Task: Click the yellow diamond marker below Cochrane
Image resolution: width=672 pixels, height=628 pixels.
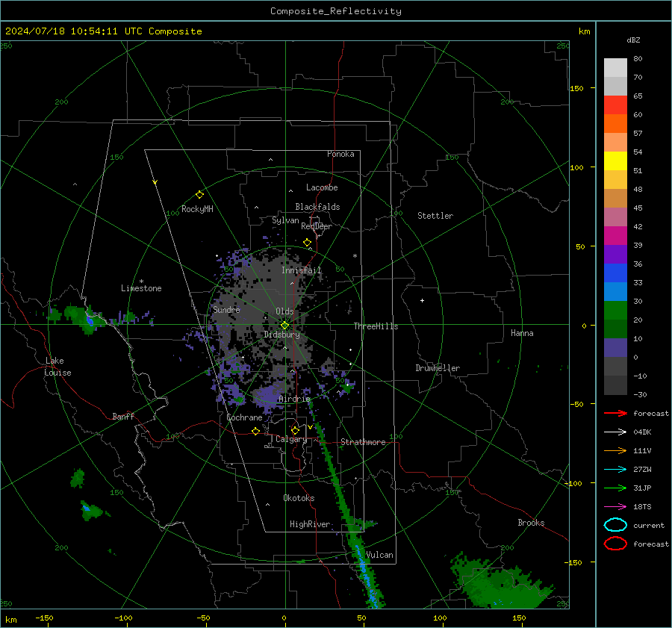Action: [x=256, y=432]
